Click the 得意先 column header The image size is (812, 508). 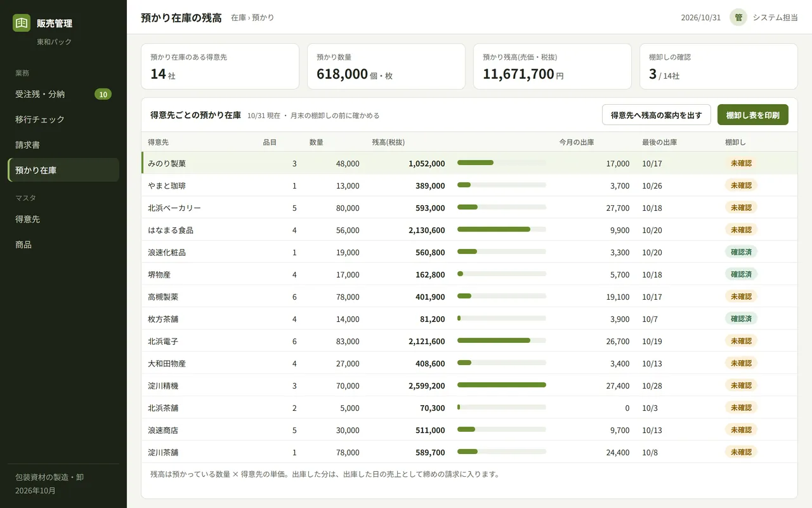pos(159,142)
